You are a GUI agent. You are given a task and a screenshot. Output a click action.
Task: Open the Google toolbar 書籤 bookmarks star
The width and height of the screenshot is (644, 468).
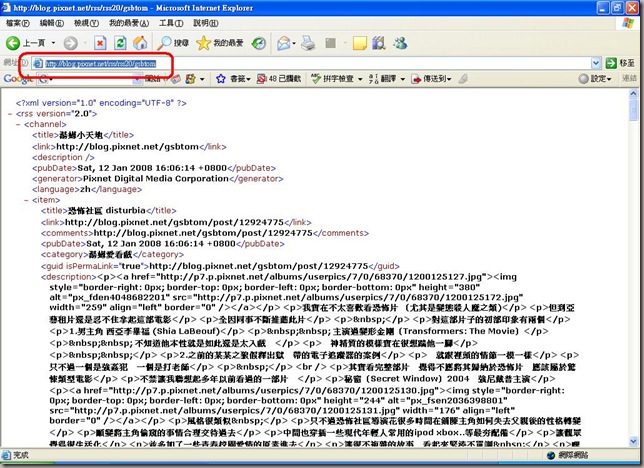233,78
